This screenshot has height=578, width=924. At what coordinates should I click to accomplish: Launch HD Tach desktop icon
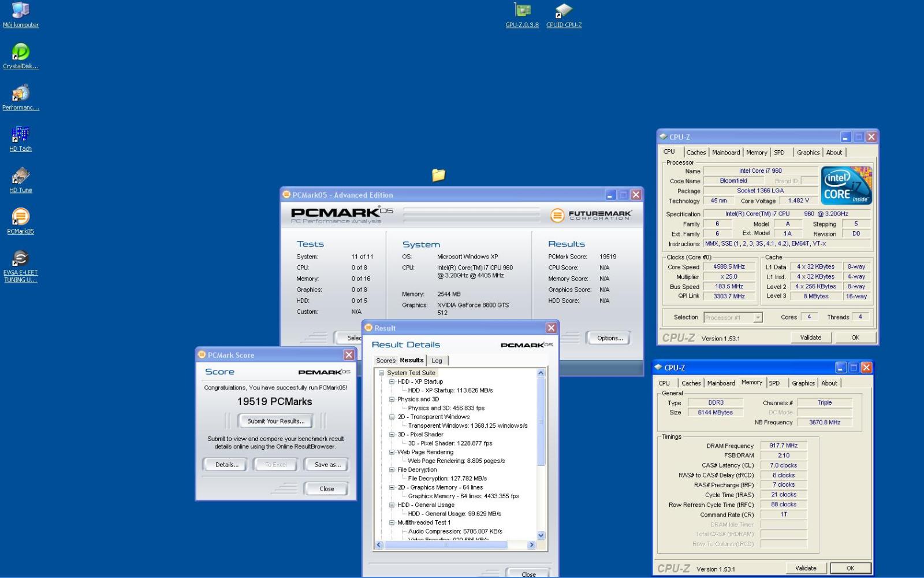pos(21,139)
